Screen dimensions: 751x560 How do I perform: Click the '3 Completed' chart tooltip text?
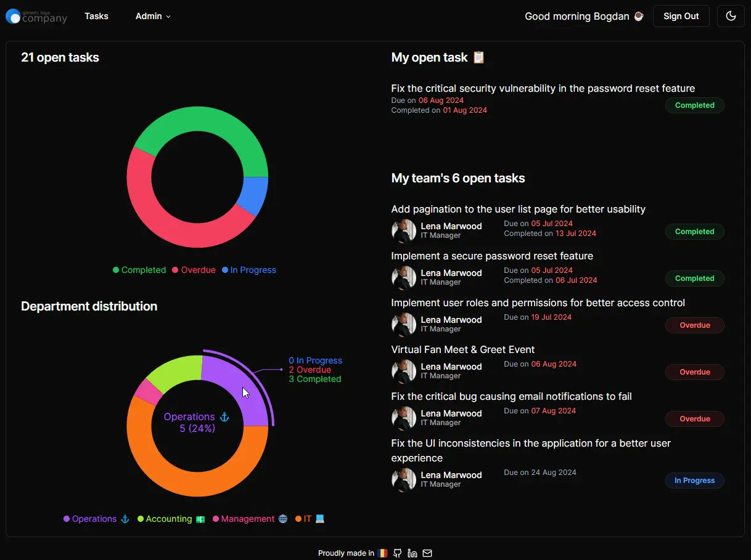pyautogui.click(x=315, y=379)
